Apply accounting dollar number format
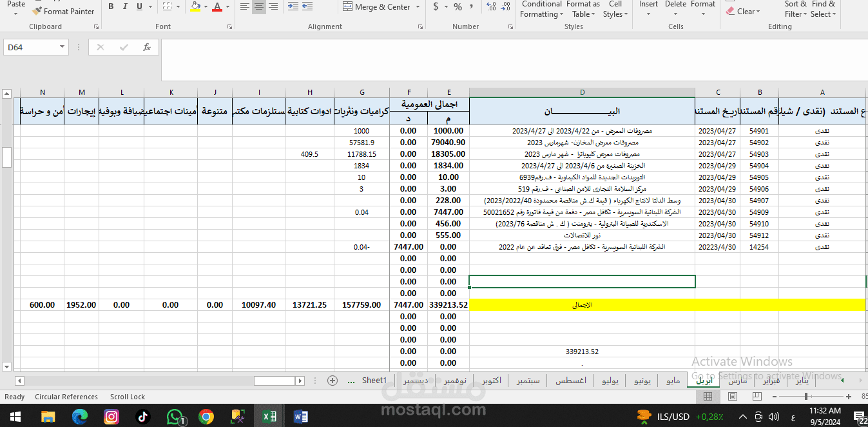 [x=436, y=7]
